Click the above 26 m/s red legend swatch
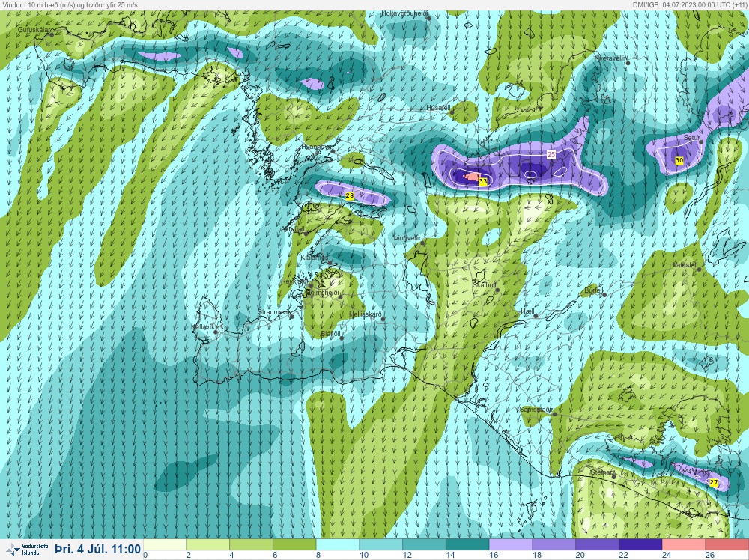The image size is (749, 560). 727,545
